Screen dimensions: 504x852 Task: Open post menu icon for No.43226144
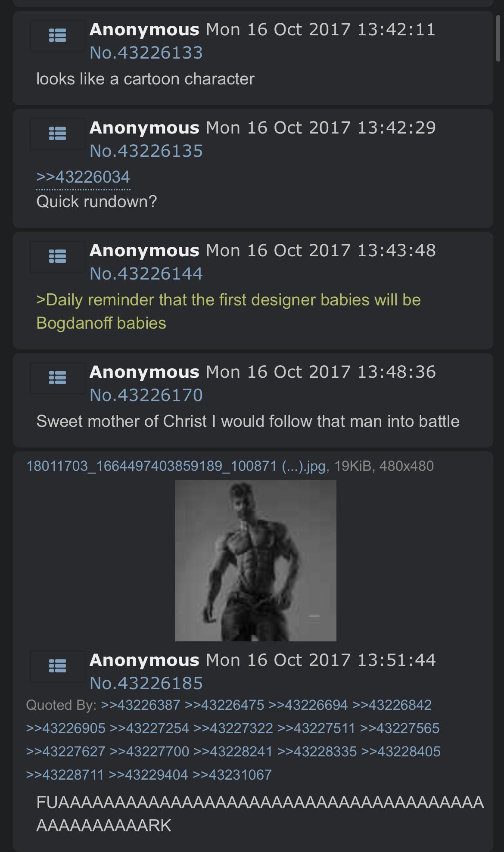57,256
